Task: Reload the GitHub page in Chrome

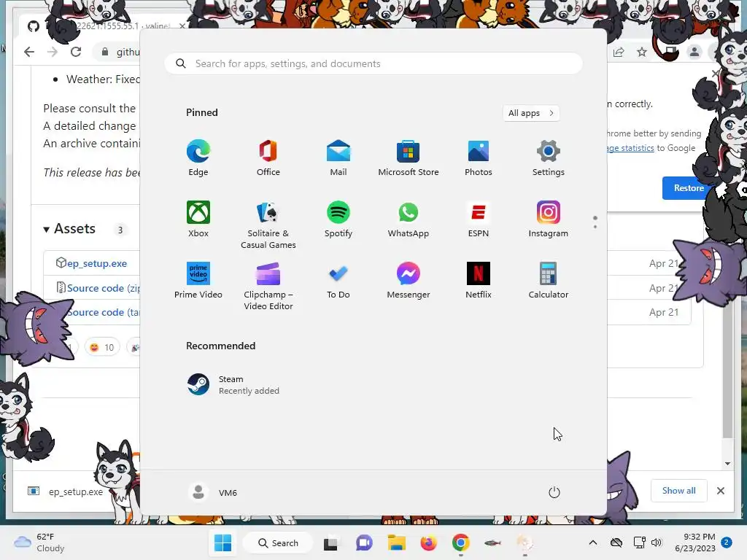Action: click(76, 52)
